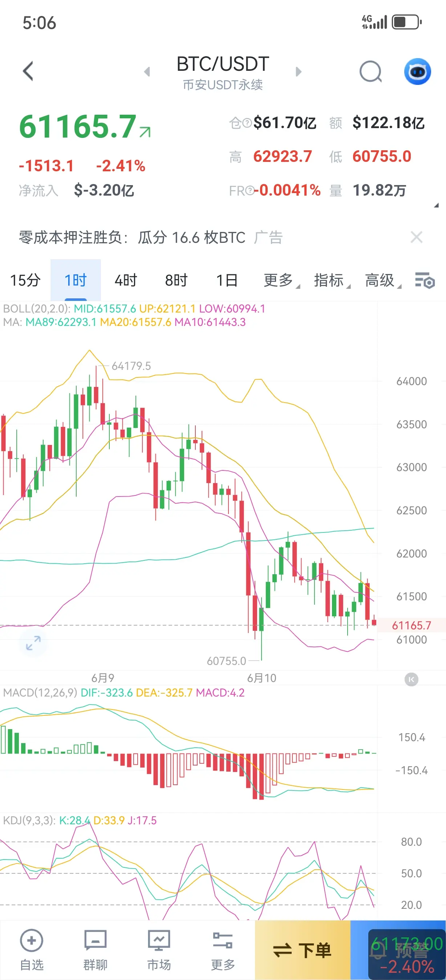Expand stats panel via small corner triangle

(x=436, y=205)
